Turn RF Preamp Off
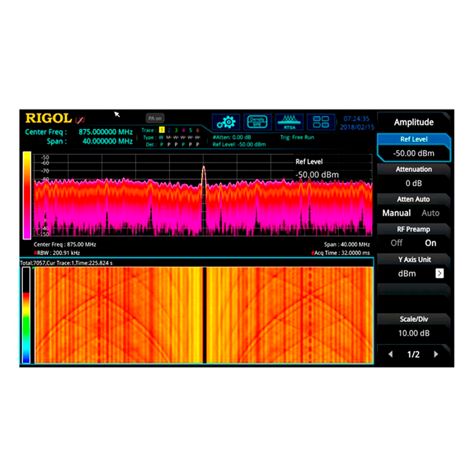 point(396,243)
